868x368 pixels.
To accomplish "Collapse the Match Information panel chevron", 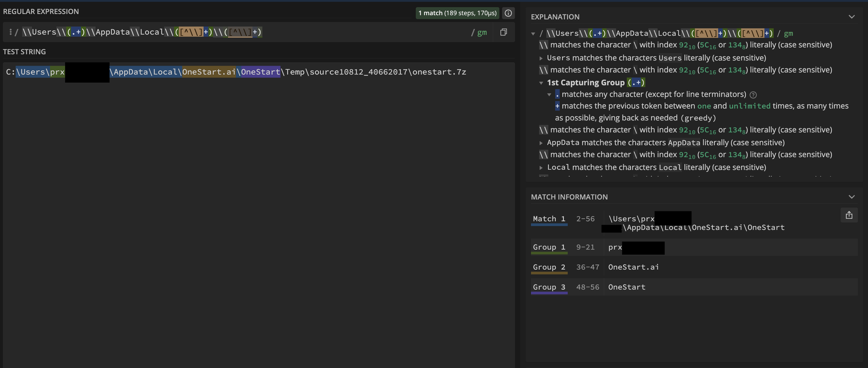I will [x=852, y=197].
